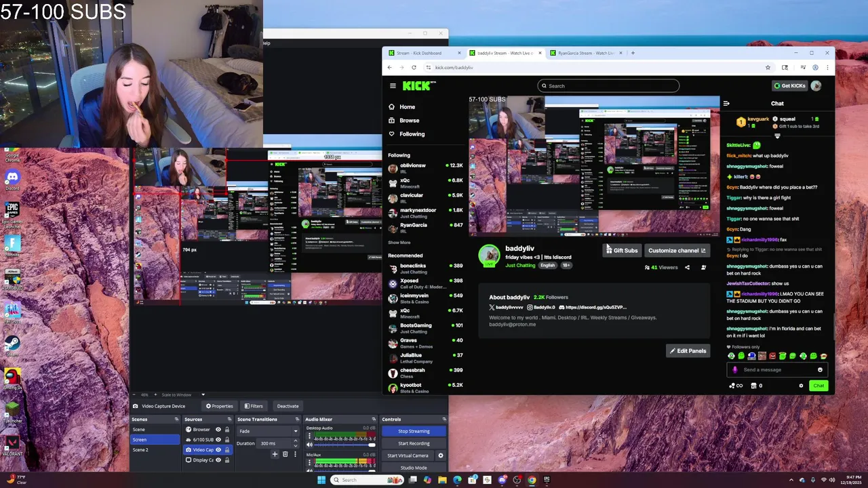This screenshot has width=868, height=488.
Task: Open Steam desktop shortcut
Action: coord(12,346)
